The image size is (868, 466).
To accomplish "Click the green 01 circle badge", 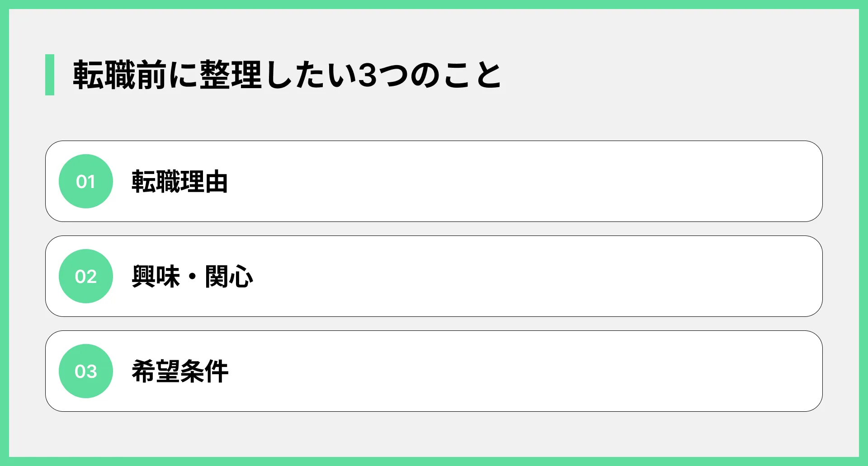I will pos(86,181).
